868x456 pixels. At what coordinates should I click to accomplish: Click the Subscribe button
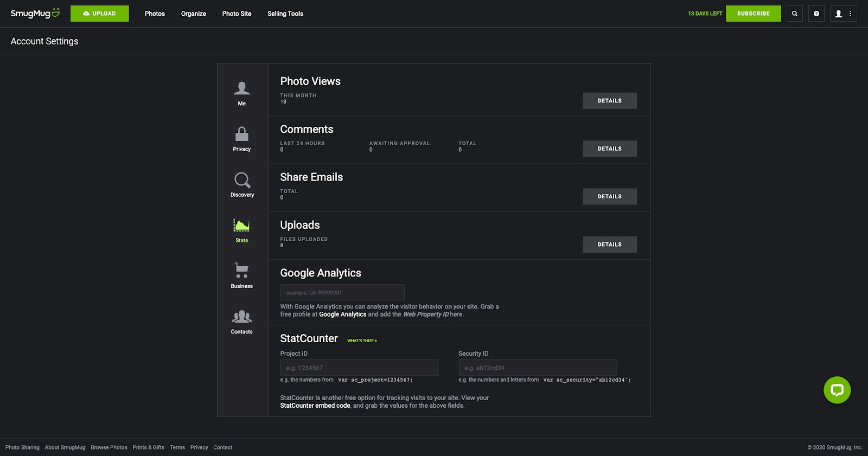click(x=754, y=14)
